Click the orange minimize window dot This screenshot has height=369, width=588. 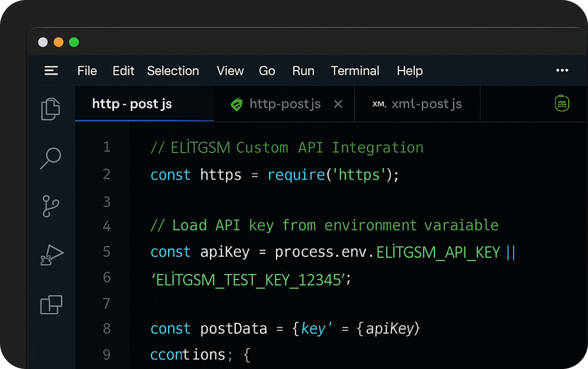point(59,42)
